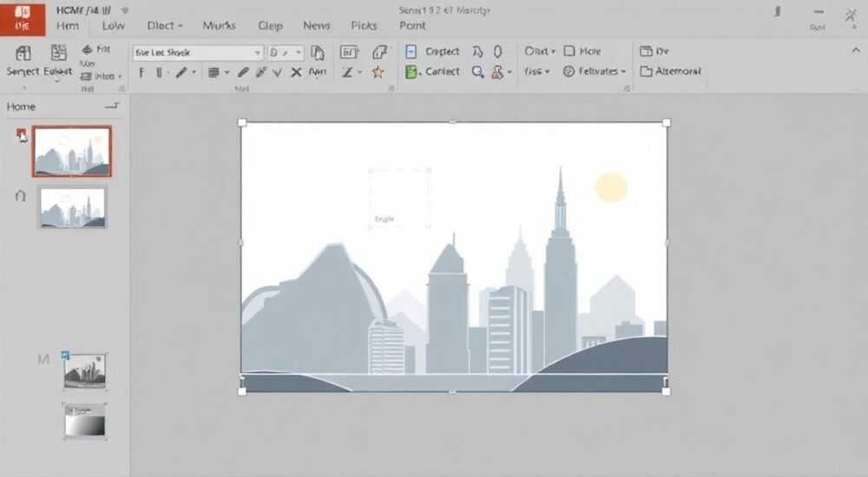Click the checkmark V icon
This screenshot has width=868, height=477.
(x=278, y=73)
